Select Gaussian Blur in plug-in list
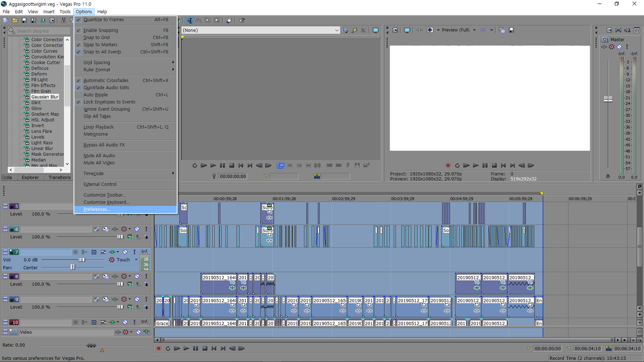The height and width of the screenshot is (362, 644). coord(45,97)
